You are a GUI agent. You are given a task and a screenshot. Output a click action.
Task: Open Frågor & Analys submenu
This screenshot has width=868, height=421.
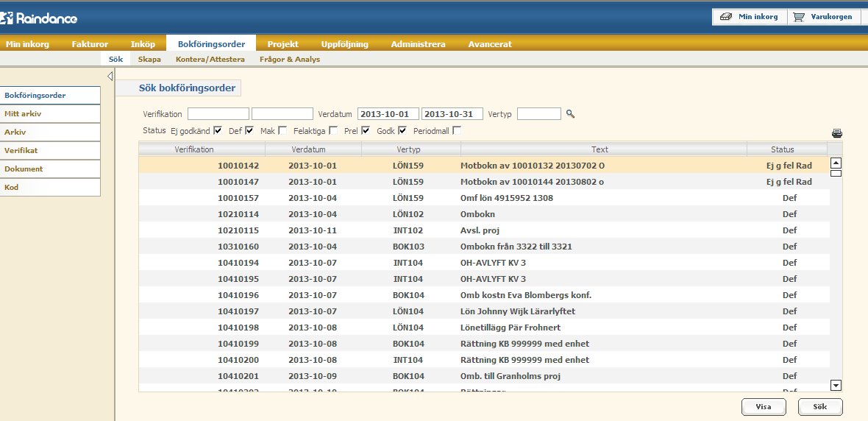click(x=290, y=59)
